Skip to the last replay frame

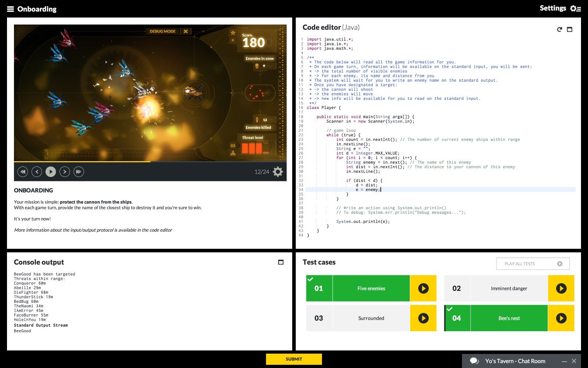pos(79,171)
